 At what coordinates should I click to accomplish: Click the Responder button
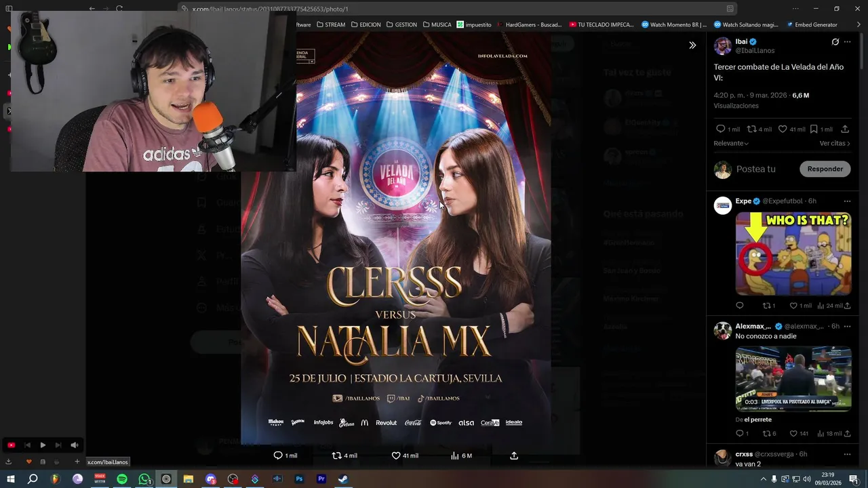pos(825,169)
